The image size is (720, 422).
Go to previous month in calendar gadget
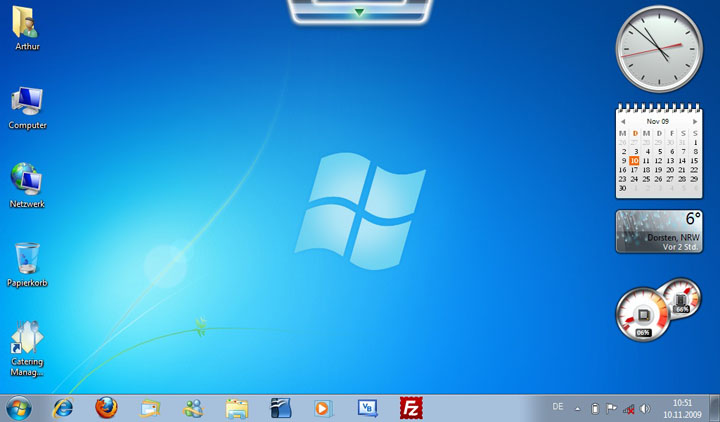point(623,122)
